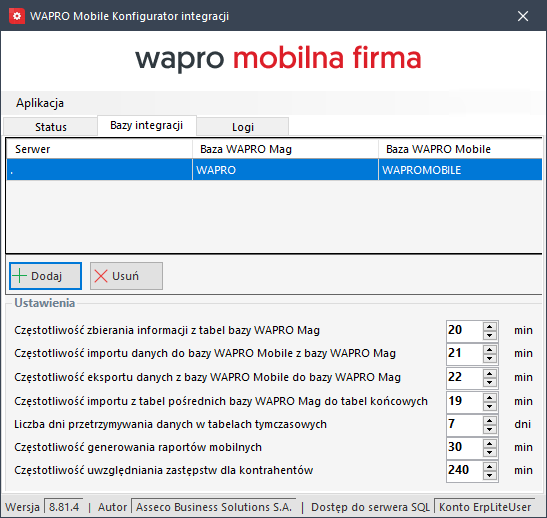Image resolution: width=547 pixels, height=518 pixels.
Task: Increase contractor substitutions frequency value
Action: [490, 467]
